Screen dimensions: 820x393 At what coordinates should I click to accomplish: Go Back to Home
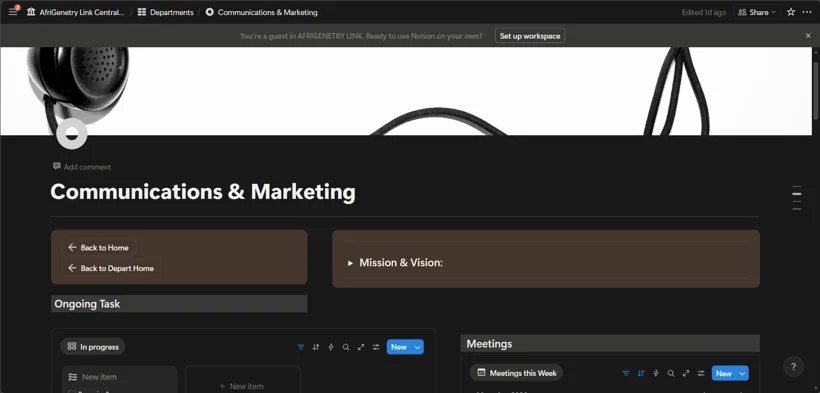(98, 248)
